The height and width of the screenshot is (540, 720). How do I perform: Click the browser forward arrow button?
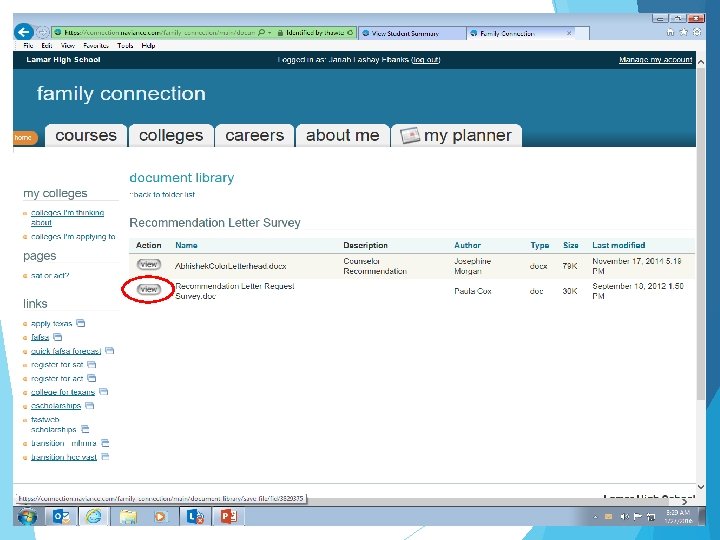pos(42,32)
